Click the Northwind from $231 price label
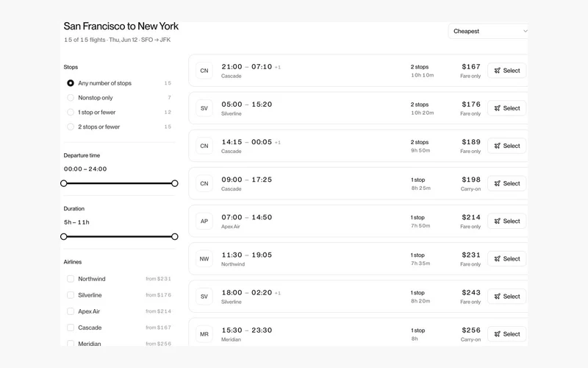 (x=158, y=279)
